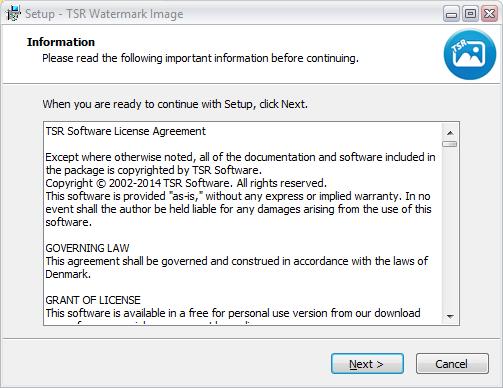Click the license scrollbar down arrow
503x388 pixels.
[450, 316]
